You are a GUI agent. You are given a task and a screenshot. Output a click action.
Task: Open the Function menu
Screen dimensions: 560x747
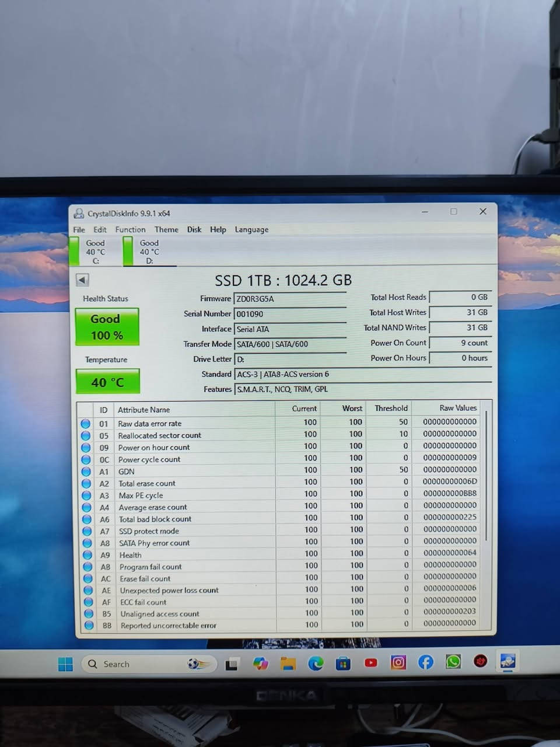(x=130, y=229)
